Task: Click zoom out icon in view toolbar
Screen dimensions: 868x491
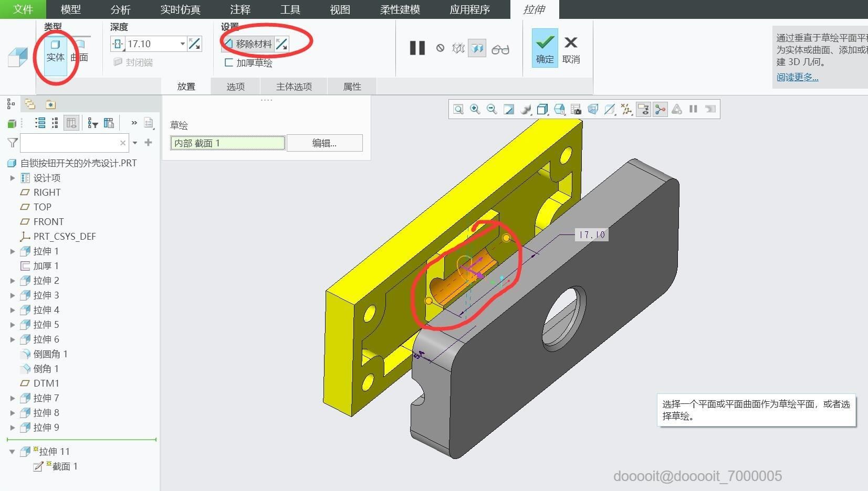Action: (491, 109)
